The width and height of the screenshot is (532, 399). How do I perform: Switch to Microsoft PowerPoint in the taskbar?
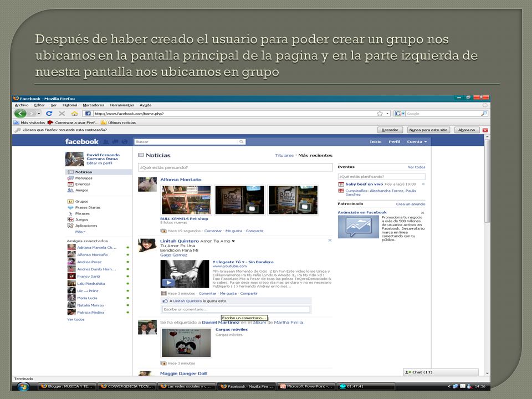(306, 386)
